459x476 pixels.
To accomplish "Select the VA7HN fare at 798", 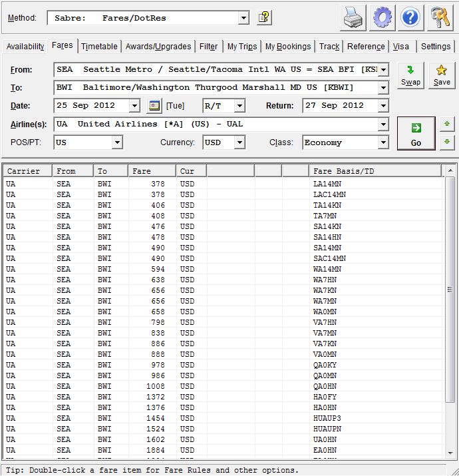I will click(x=223, y=322).
